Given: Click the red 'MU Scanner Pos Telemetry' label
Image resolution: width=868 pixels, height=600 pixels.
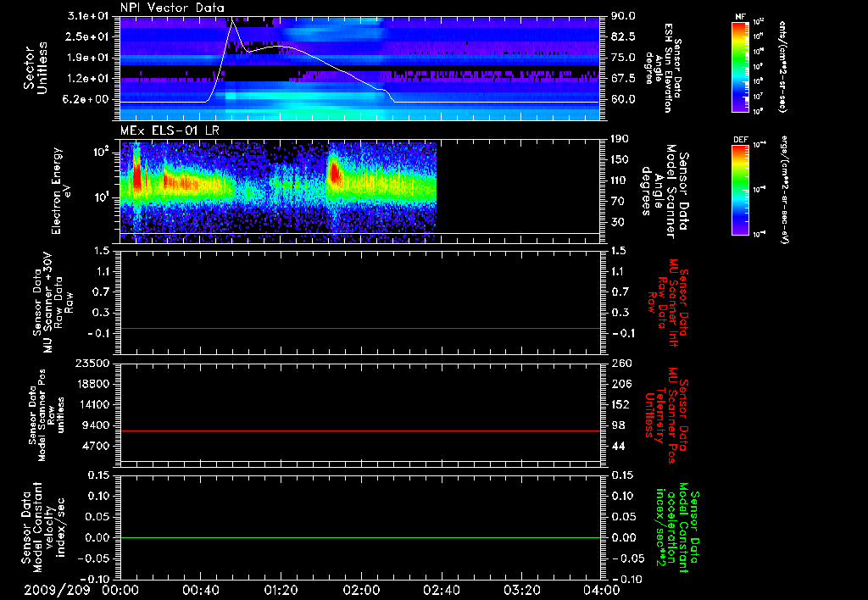Looking at the screenshot, I should 666,415.
